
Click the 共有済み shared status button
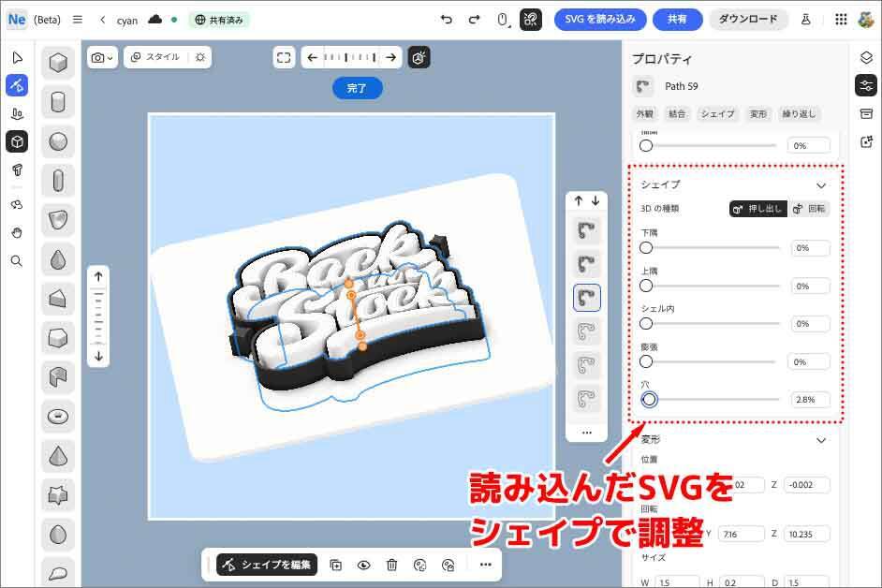pyautogui.click(x=219, y=20)
